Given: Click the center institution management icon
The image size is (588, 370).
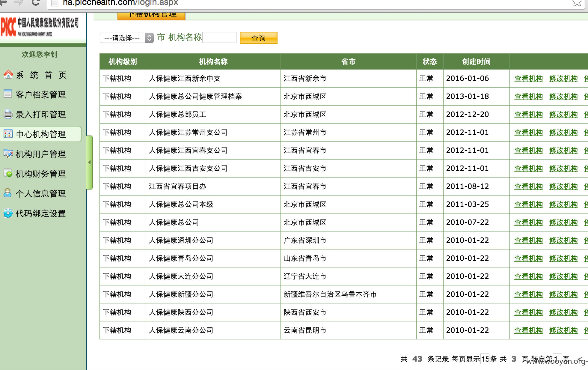Looking at the screenshot, I should coord(8,134).
